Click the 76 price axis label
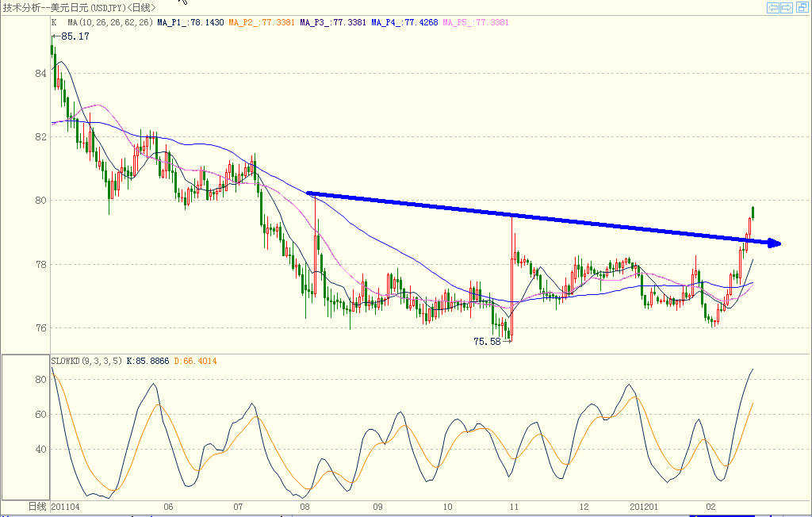Screen dimensions: 812x517 [x=41, y=328]
